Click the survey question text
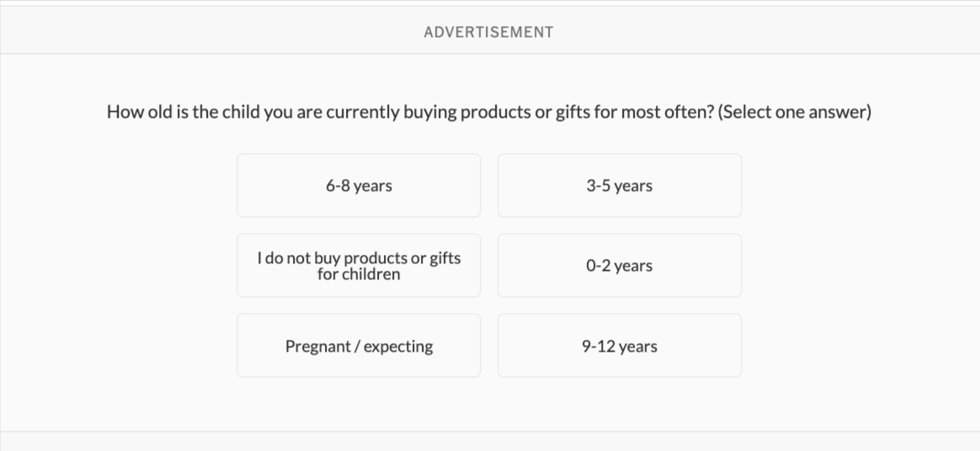This screenshot has width=980, height=451. click(x=488, y=112)
